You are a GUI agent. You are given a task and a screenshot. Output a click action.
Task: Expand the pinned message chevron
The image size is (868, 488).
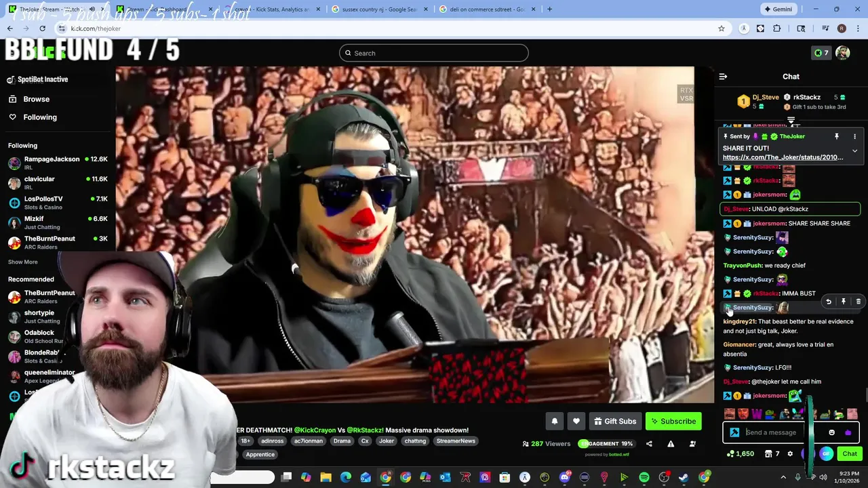point(854,150)
